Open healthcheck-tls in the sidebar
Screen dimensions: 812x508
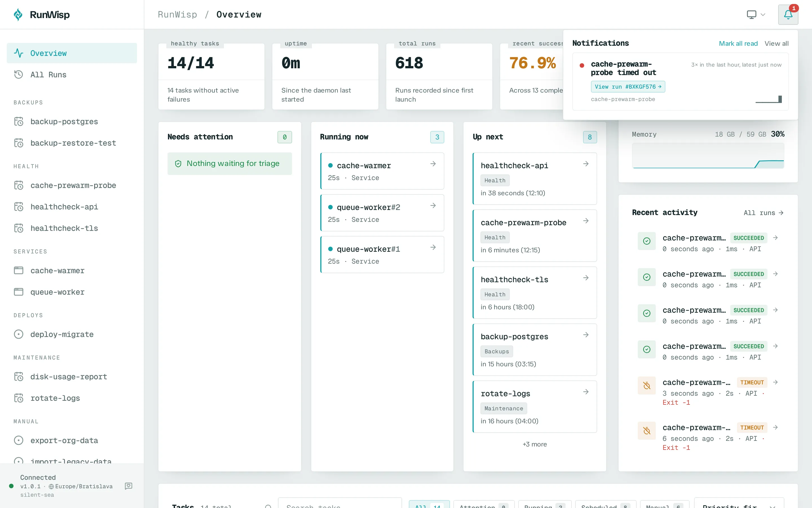pos(72,228)
